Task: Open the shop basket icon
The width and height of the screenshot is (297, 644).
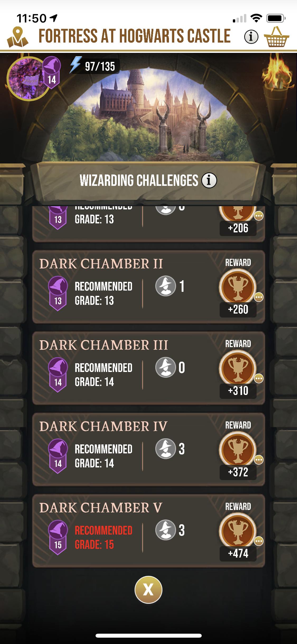Action: [276, 37]
